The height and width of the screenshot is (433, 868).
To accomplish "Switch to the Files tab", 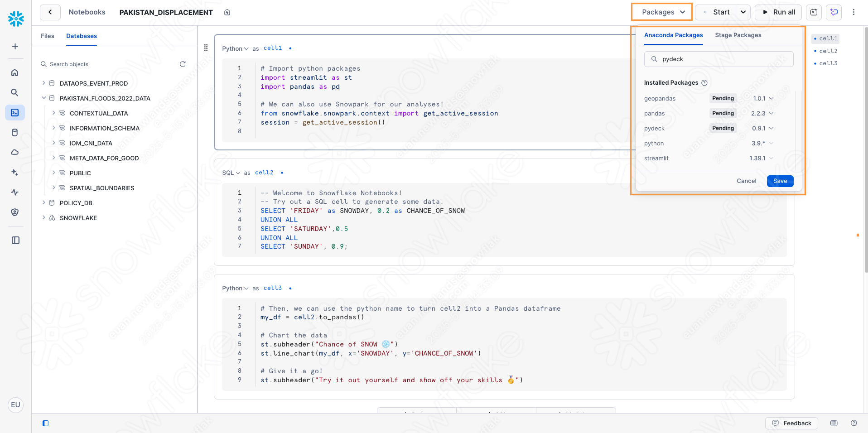I will [x=47, y=36].
